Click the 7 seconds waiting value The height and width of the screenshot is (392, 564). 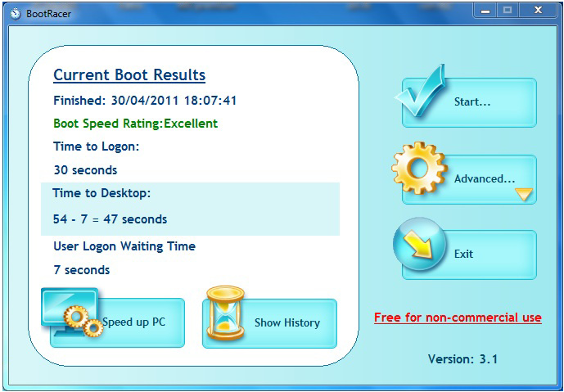point(81,270)
